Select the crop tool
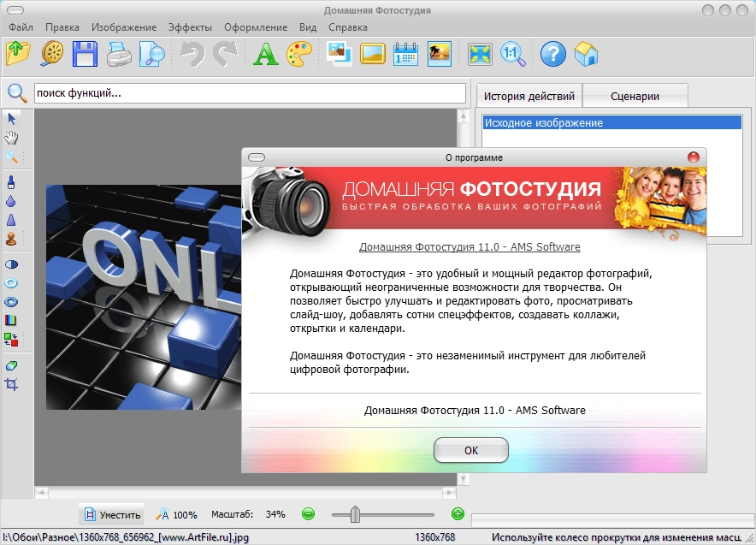The image size is (756, 545). [x=11, y=384]
